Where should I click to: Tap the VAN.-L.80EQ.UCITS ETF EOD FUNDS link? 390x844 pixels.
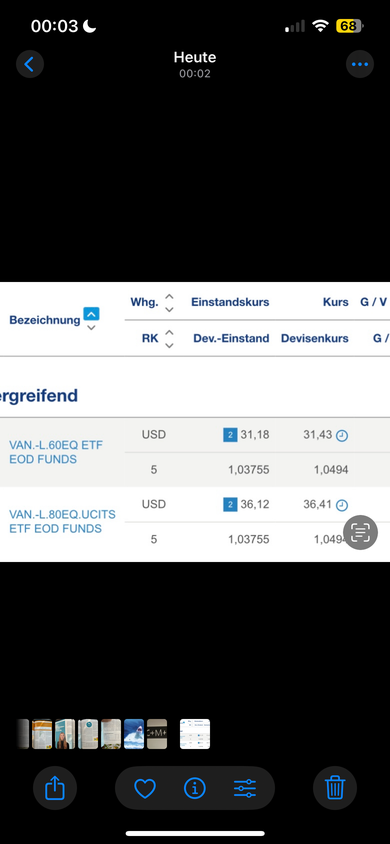pyautogui.click(x=62, y=522)
